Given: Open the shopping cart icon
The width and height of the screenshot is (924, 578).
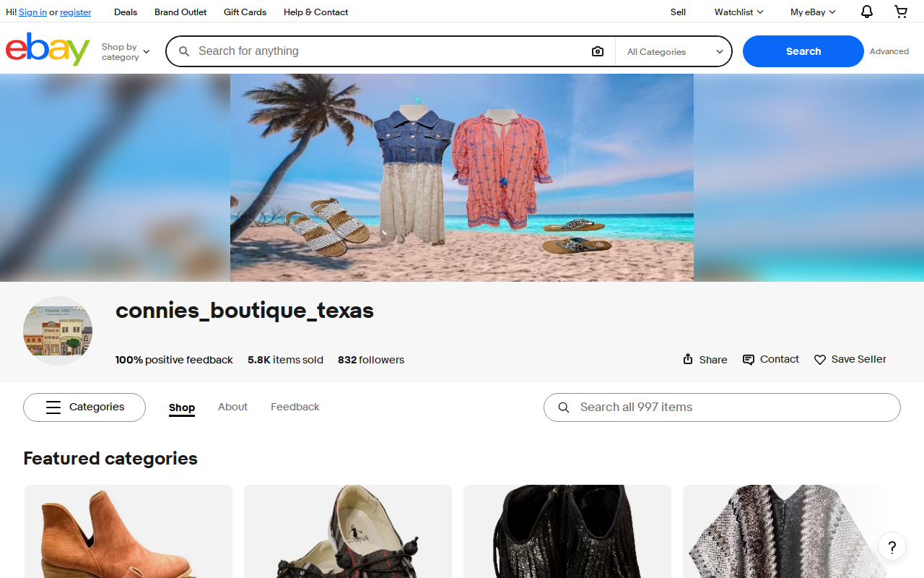Looking at the screenshot, I should (901, 12).
